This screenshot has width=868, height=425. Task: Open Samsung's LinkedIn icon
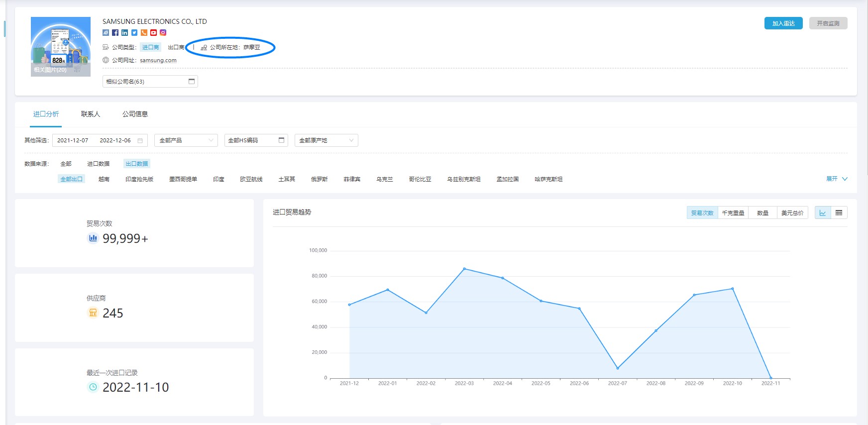coord(124,33)
